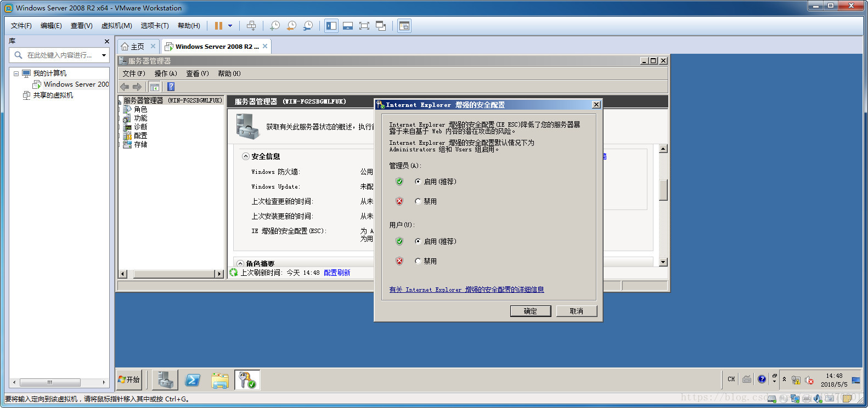Select Windows Server 2008 VM in library
The image size is (868, 408).
(x=71, y=84)
